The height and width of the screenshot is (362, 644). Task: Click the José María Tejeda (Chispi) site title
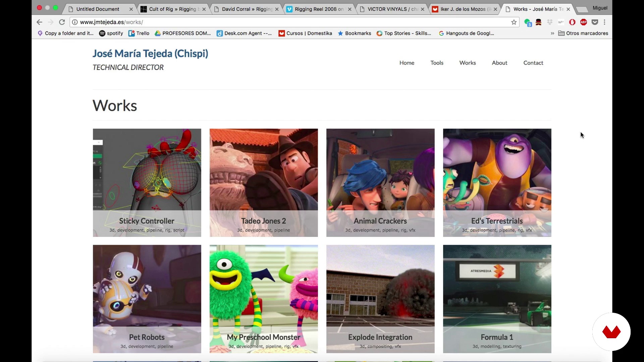tap(150, 54)
